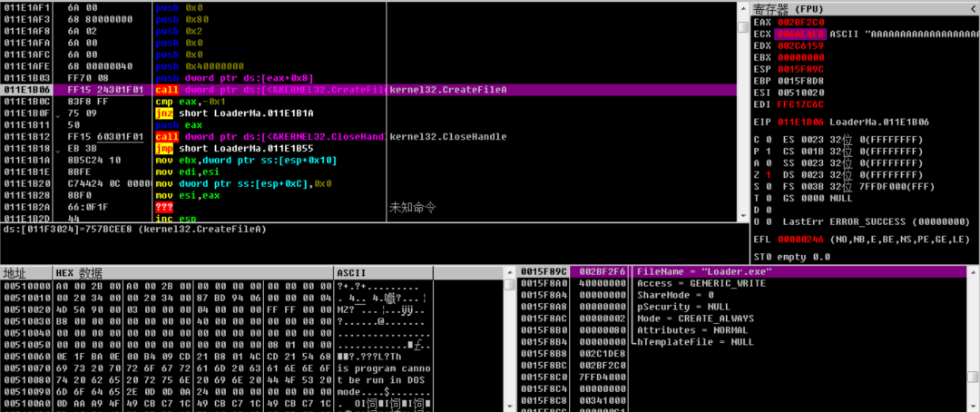
Task: Click hex bytes FF15 60301F01 in disassembly
Action: (105, 137)
